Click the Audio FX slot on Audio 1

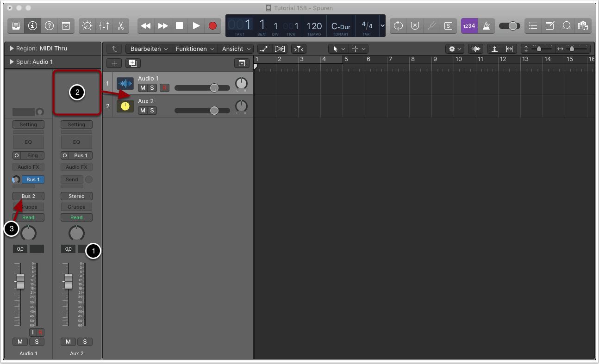(28, 167)
